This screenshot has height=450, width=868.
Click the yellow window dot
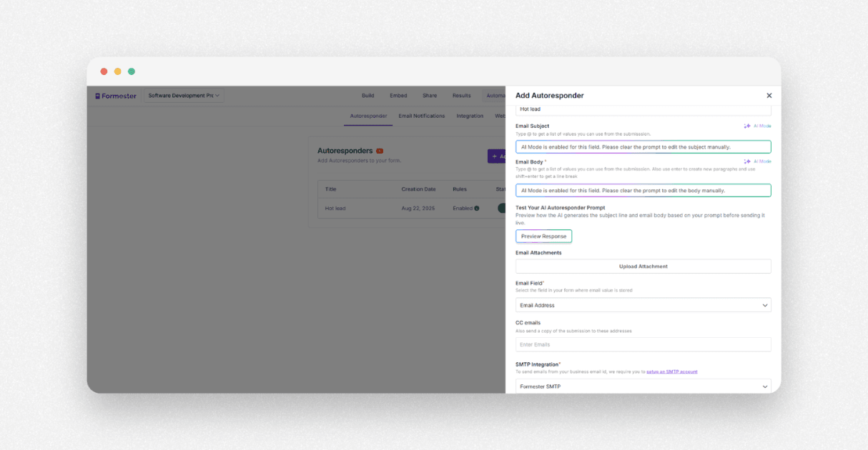pyautogui.click(x=117, y=71)
